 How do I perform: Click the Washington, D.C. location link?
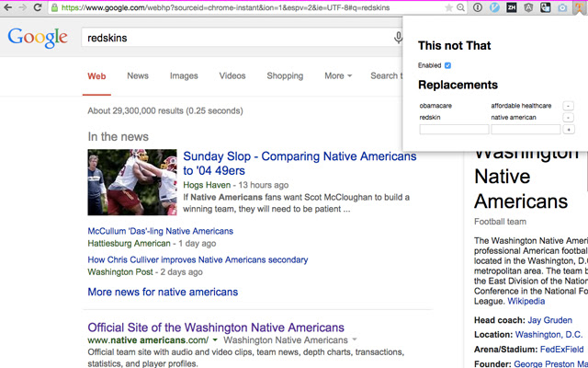[x=549, y=335]
